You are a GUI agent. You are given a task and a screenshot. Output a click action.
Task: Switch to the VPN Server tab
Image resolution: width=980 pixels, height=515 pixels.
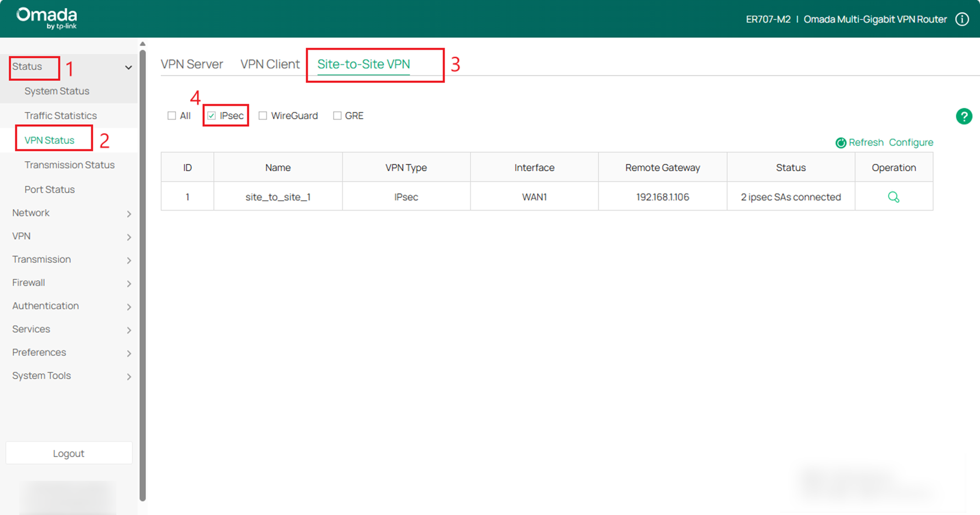[192, 64]
